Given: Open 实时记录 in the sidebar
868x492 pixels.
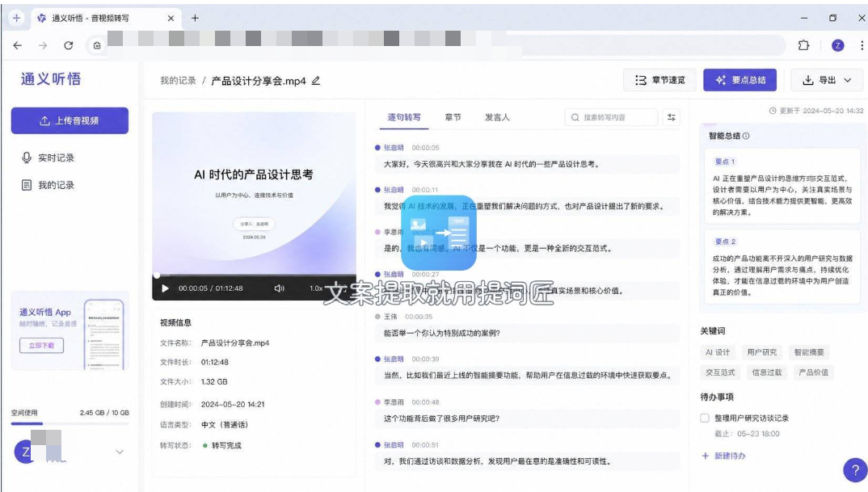Looking at the screenshot, I should 56,158.
